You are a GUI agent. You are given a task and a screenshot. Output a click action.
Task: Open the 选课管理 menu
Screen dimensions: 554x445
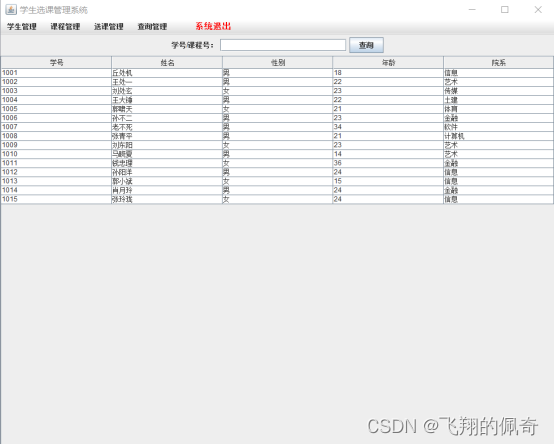pos(108,27)
